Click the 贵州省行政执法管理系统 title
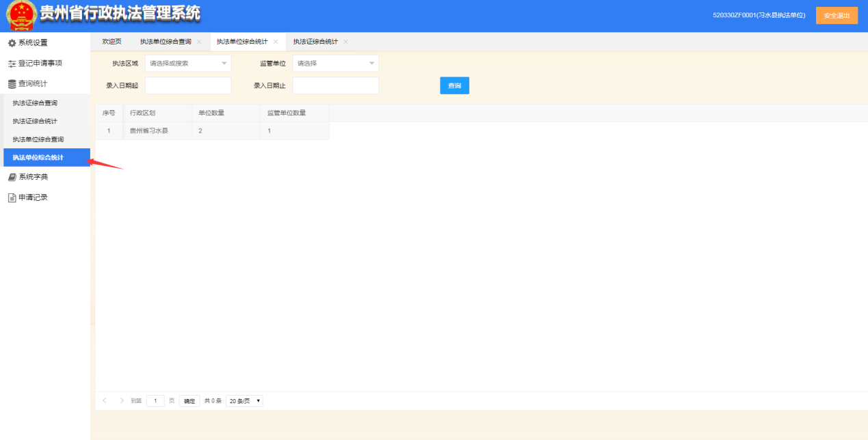The height and width of the screenshot is (440, 868). 120,14
